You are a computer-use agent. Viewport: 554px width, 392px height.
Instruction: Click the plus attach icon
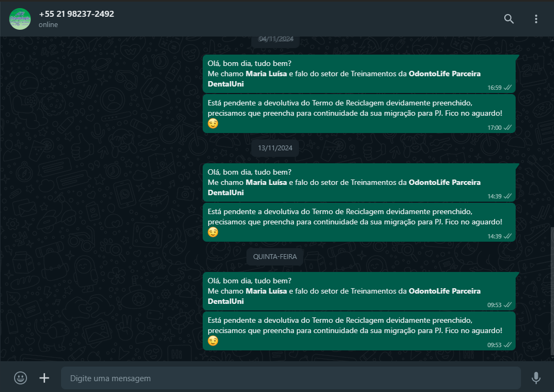[44, 378]
